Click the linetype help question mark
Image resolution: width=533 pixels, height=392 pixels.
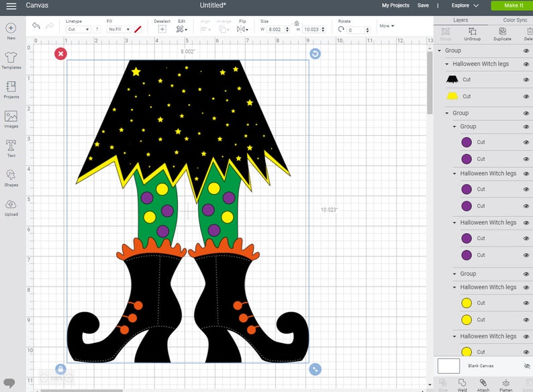click(x=97, y=30)
